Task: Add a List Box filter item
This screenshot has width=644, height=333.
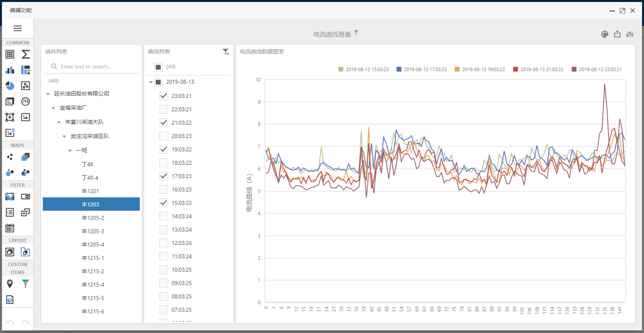Action: 10,213
